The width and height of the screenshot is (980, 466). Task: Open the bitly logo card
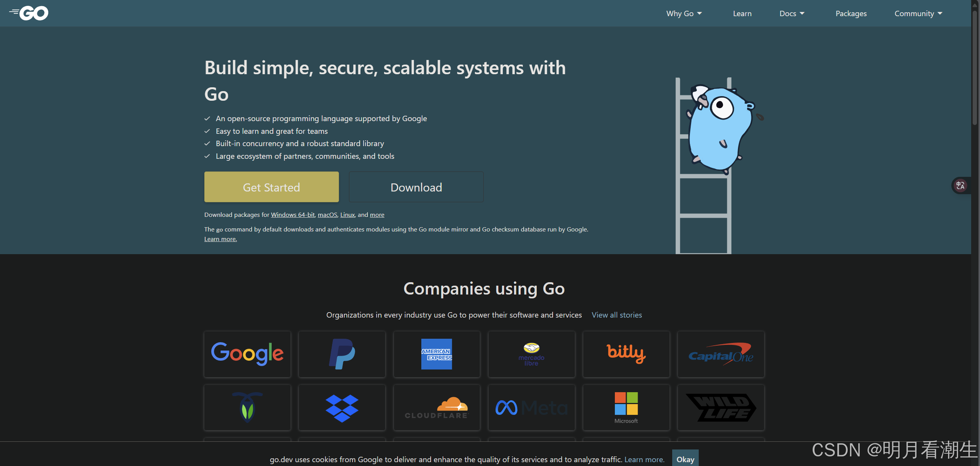(626, 354)
